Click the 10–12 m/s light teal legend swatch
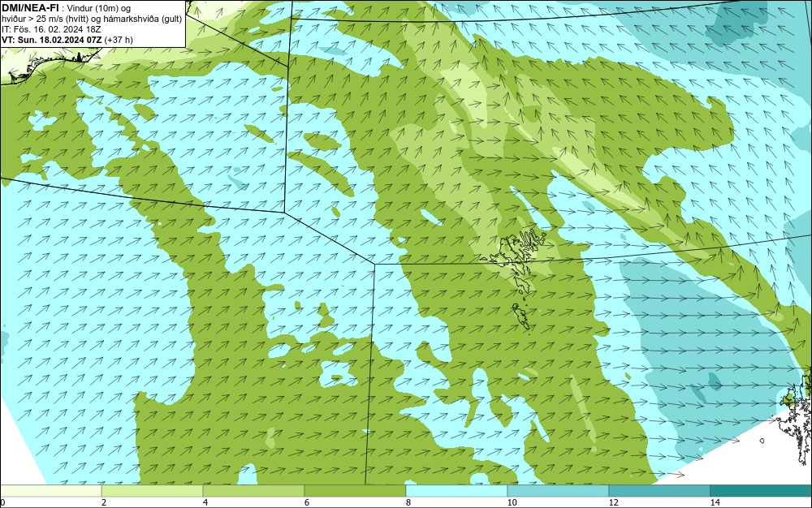 559,491
